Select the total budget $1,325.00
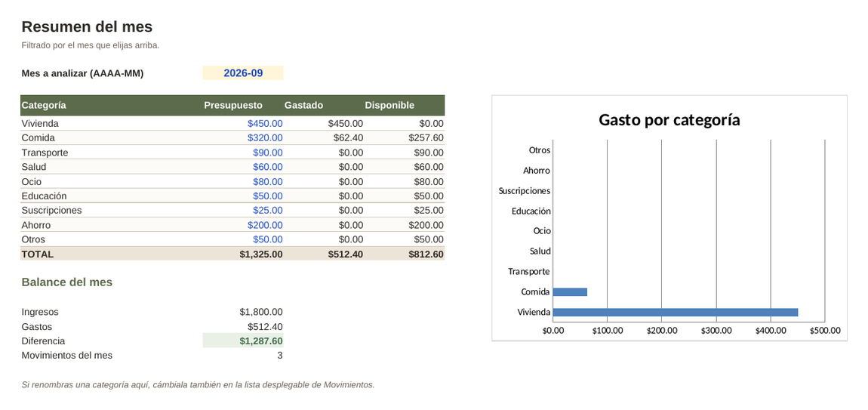 point(260,254)
